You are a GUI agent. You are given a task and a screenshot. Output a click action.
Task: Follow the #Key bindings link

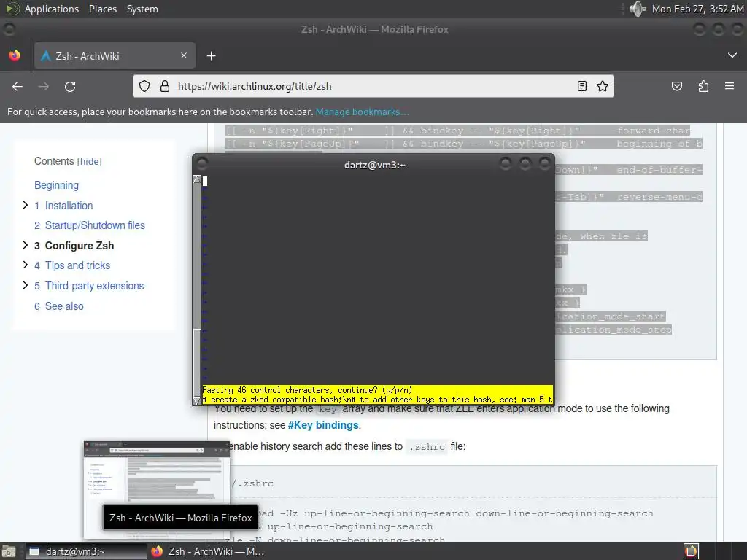(x=323, y=425)
